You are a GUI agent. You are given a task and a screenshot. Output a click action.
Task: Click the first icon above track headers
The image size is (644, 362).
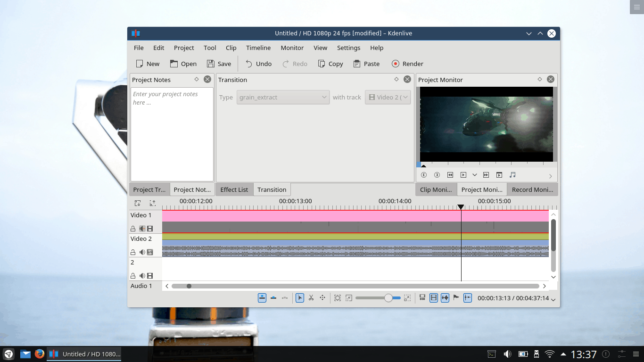[x=138, y=203]
